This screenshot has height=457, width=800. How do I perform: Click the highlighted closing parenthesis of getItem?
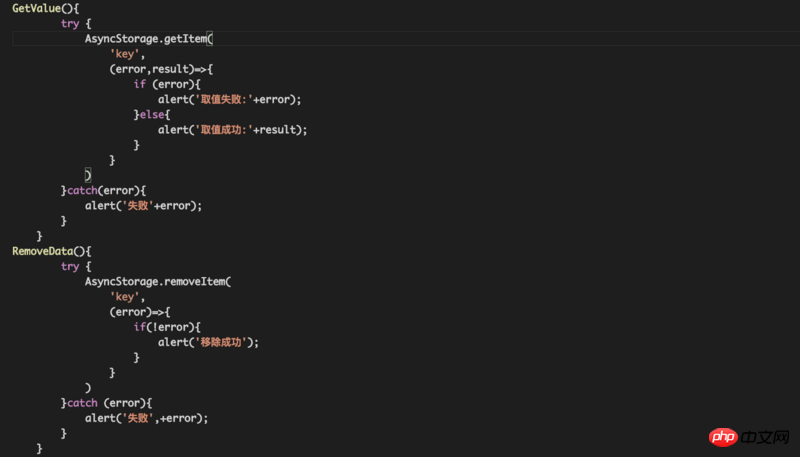(88, 175)
